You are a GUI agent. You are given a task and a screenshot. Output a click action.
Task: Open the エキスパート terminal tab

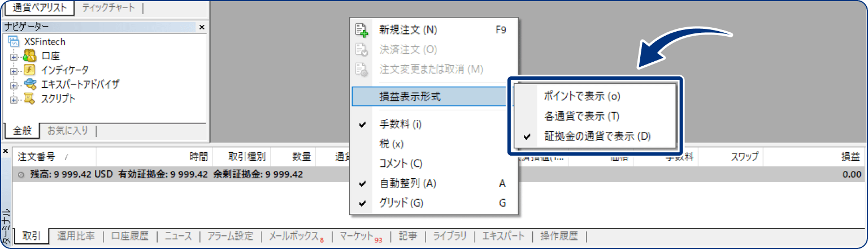click(503, 236)
